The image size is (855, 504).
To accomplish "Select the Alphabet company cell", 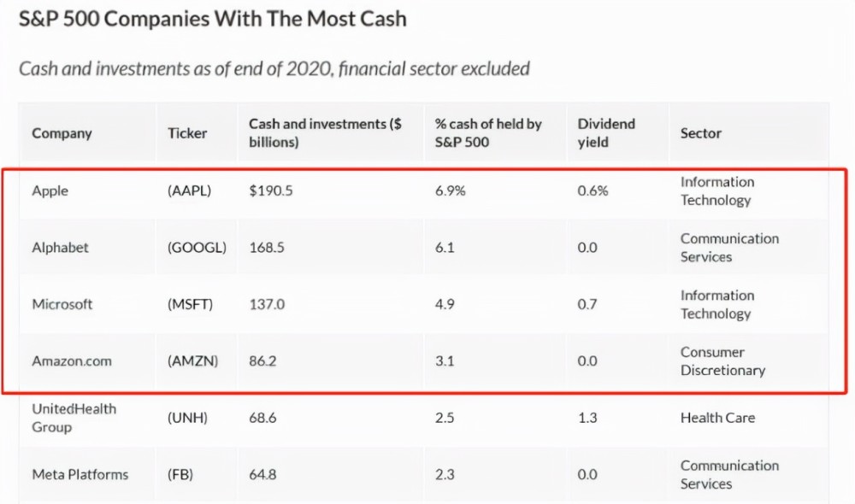I will pyautogui.click(x=60, y=248).
